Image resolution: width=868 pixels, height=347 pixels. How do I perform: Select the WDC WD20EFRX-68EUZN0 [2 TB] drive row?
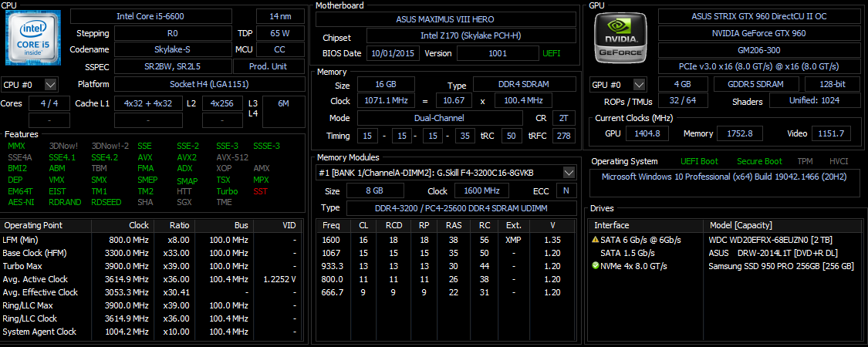click(724, 240)
